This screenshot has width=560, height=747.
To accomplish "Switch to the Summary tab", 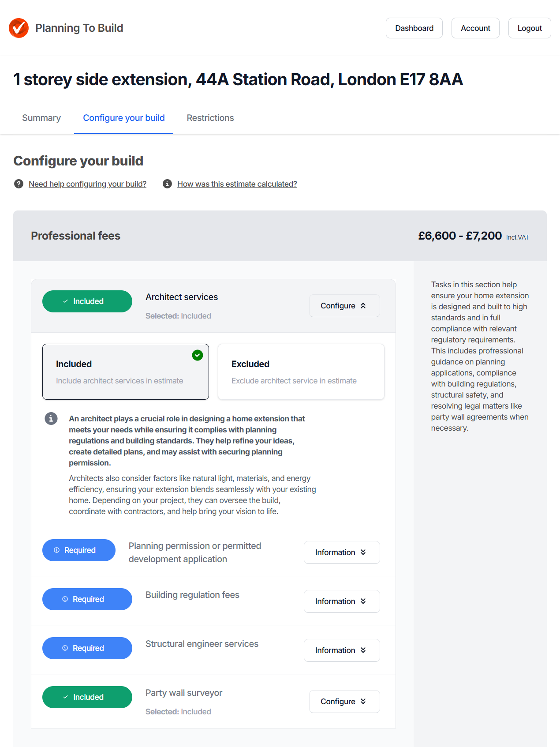I will point(41,118).
